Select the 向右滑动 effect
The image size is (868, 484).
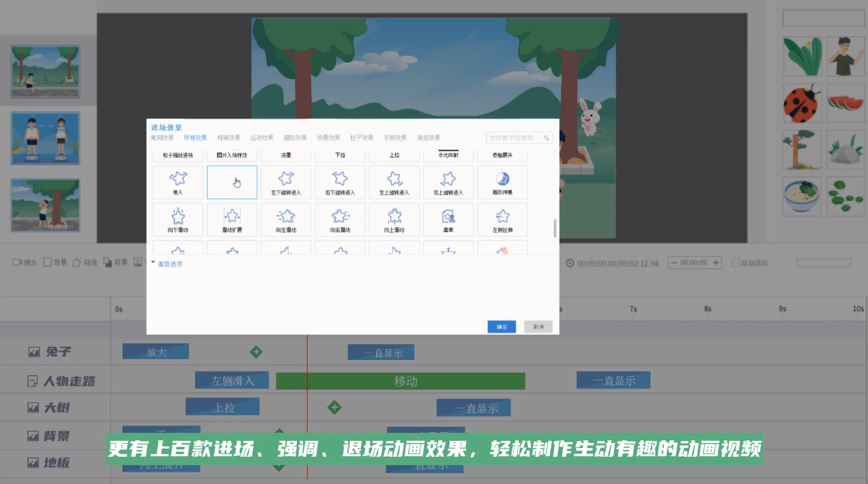pyautogui.click(x=340, y=220)
